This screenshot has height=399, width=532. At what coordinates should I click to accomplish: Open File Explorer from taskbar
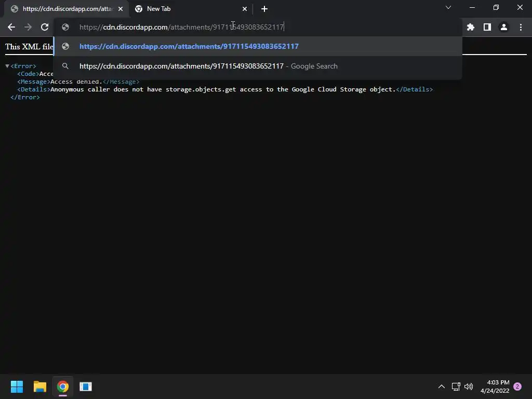pos(39,387)
